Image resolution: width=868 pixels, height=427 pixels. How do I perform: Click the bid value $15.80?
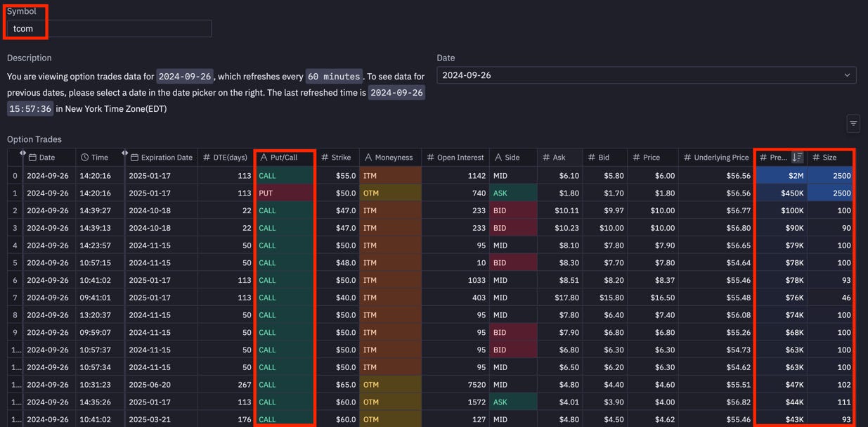[x=605, y=298]
